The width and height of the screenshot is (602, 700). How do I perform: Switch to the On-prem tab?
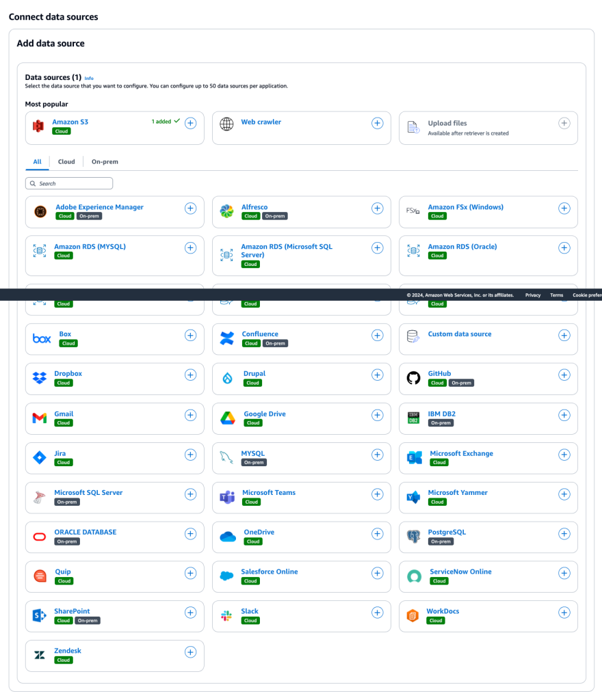tap(105, 161)
